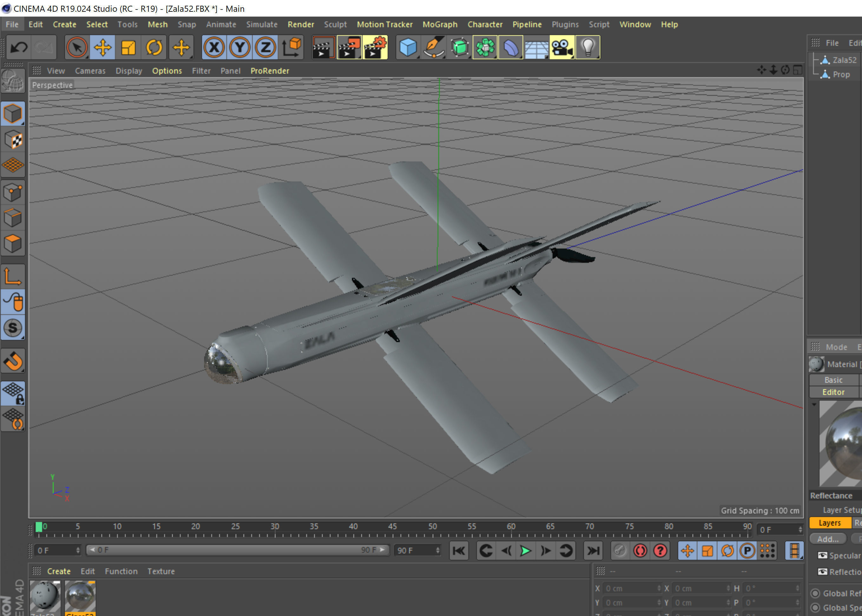Viewport: 862px width, 616px height.
Task: Click the Coordinate System icon
Action: (x=291, y=47)
